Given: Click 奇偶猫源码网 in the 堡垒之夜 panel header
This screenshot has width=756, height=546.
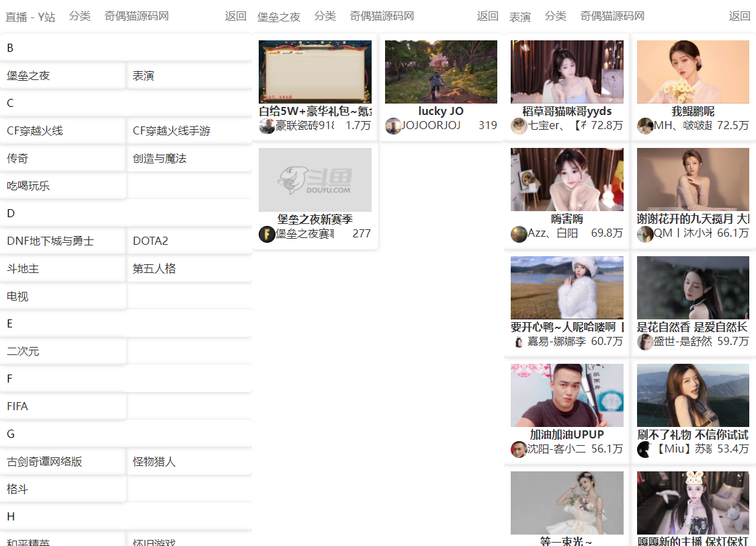Looking at the screenshot, I should pos(382,16).
